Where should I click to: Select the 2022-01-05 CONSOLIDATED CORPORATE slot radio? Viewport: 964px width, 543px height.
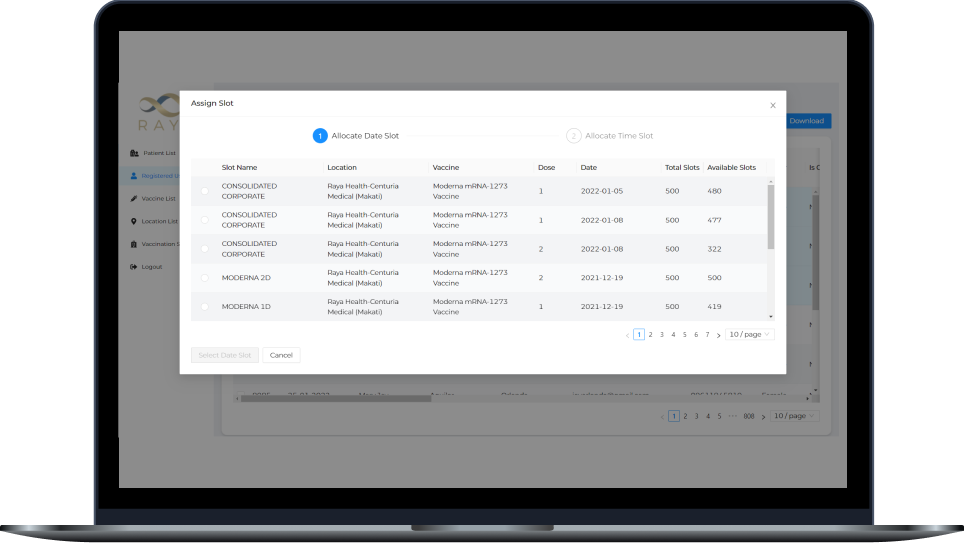tap(205, 191)
